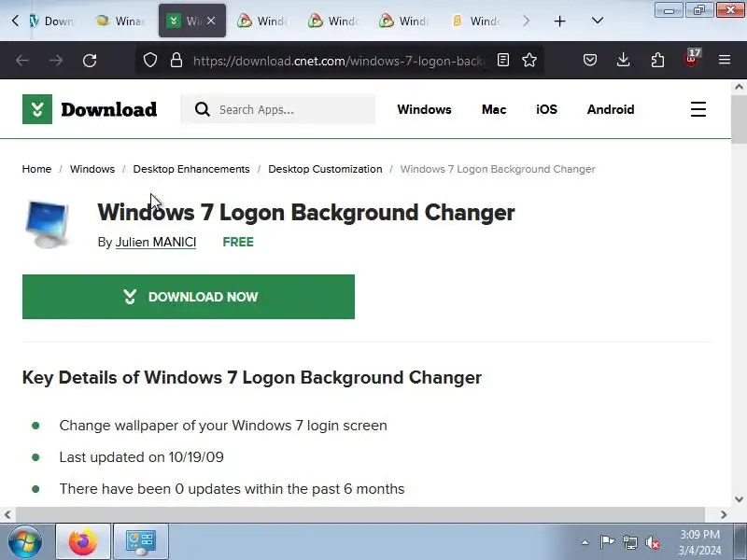The width and height of the screenshot is (747, 560).
Task: Open the Julien MANICI author link
Action: [156, 242]
